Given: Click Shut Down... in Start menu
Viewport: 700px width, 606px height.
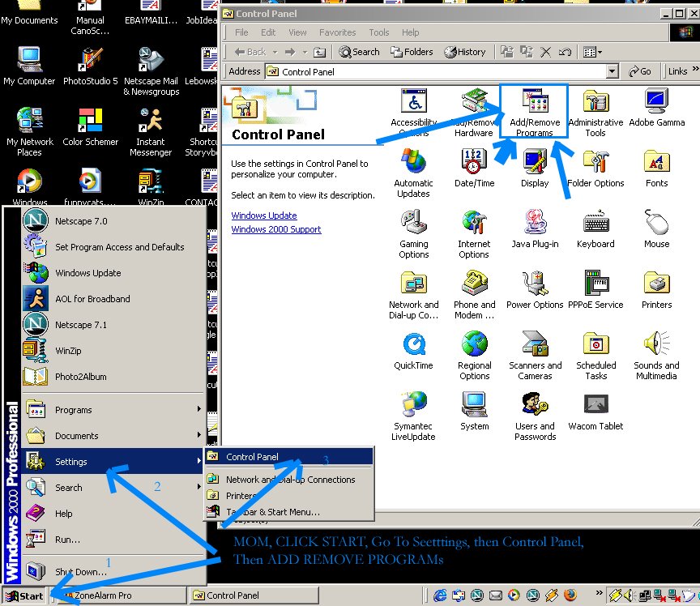Looking at the screenshot, I should pos(113,571).
